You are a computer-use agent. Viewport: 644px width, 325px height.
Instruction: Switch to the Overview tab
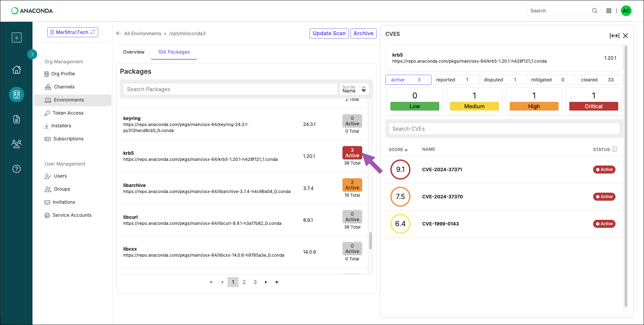click(134, 52)
